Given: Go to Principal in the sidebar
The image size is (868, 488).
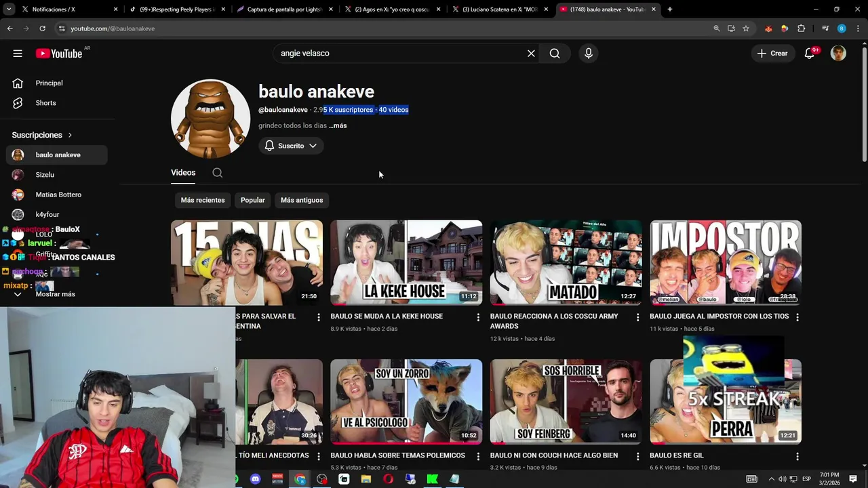Looking at the screenshot, I should coord(57,83).
